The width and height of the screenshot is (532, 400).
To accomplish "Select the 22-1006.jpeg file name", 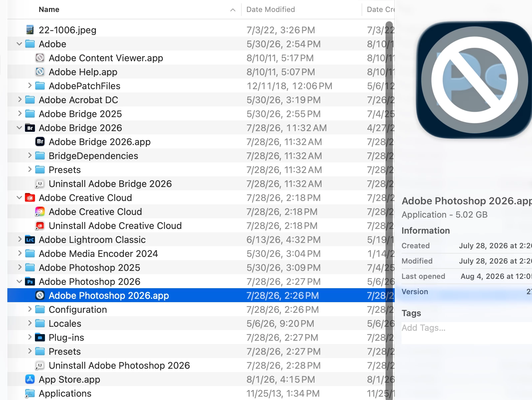I will pos(68,30).
